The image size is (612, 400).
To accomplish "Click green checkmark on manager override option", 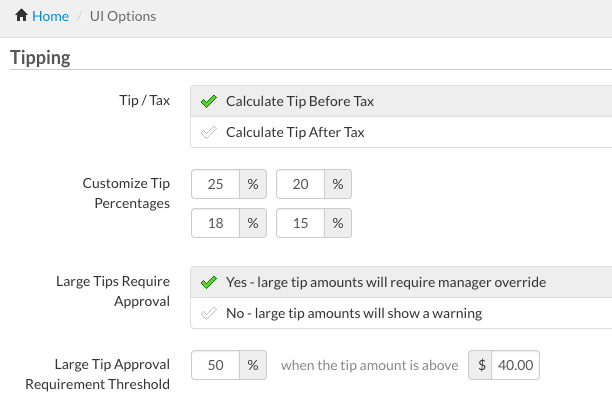I will pyautogui.click(x=209, y=282).
